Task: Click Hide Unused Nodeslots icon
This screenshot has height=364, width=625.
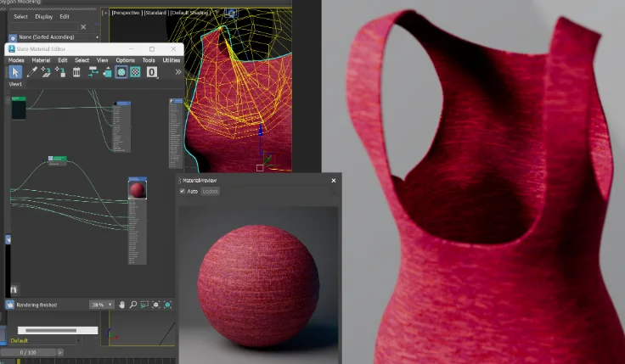Action: pos(107,72)
